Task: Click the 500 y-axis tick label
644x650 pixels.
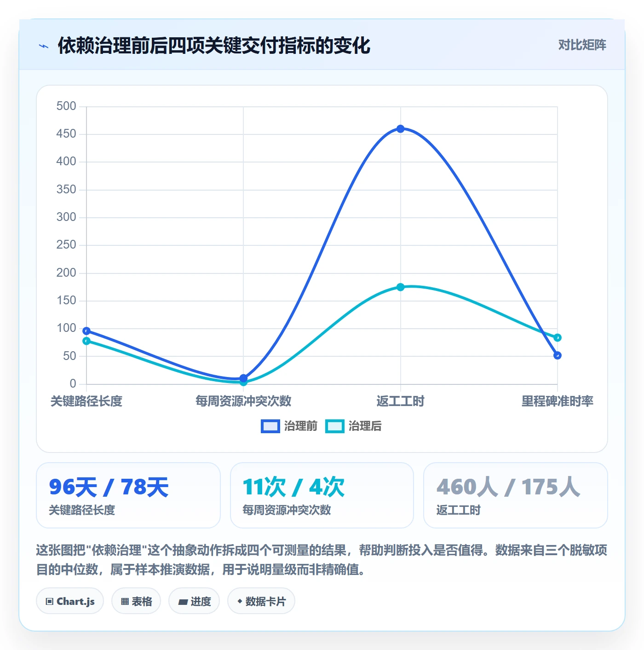Action: tap(66, 106)
